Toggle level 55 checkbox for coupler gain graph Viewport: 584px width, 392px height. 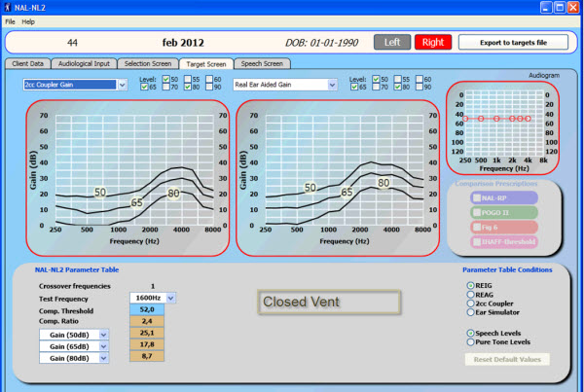coord(188,79)
